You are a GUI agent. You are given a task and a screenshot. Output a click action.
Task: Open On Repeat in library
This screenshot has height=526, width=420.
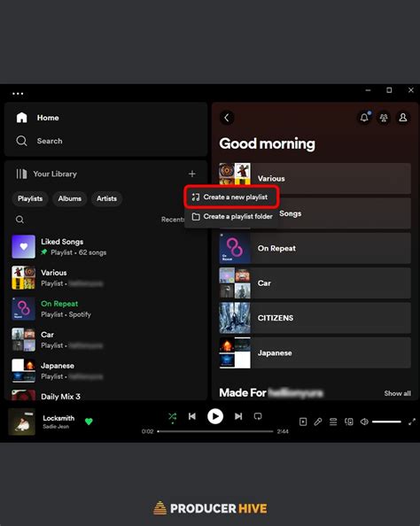point(105,309)
